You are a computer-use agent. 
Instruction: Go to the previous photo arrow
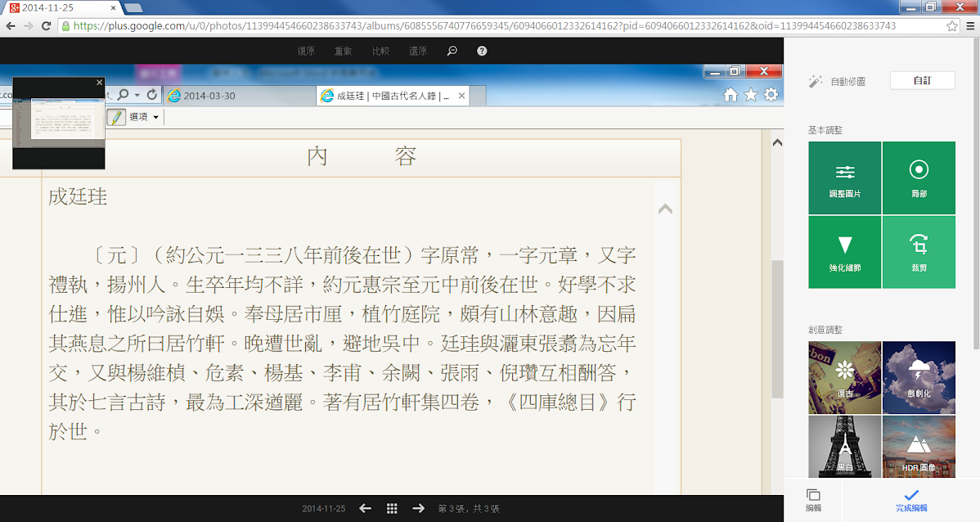point(366,509)
